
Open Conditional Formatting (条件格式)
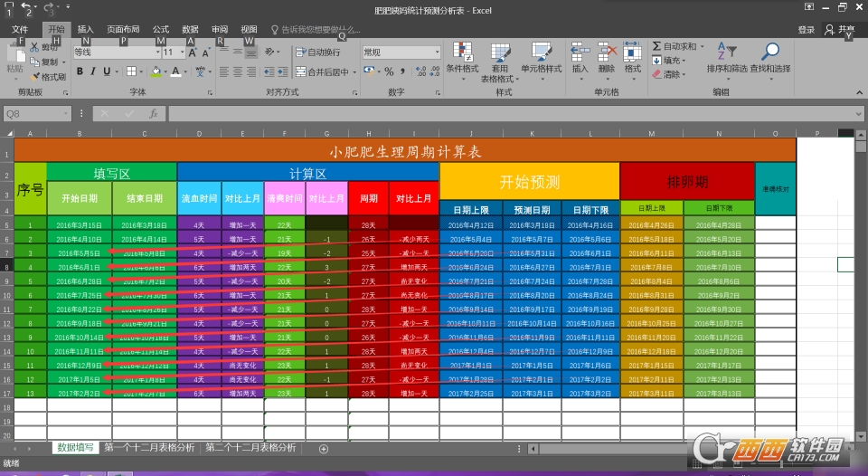(462, 62)
